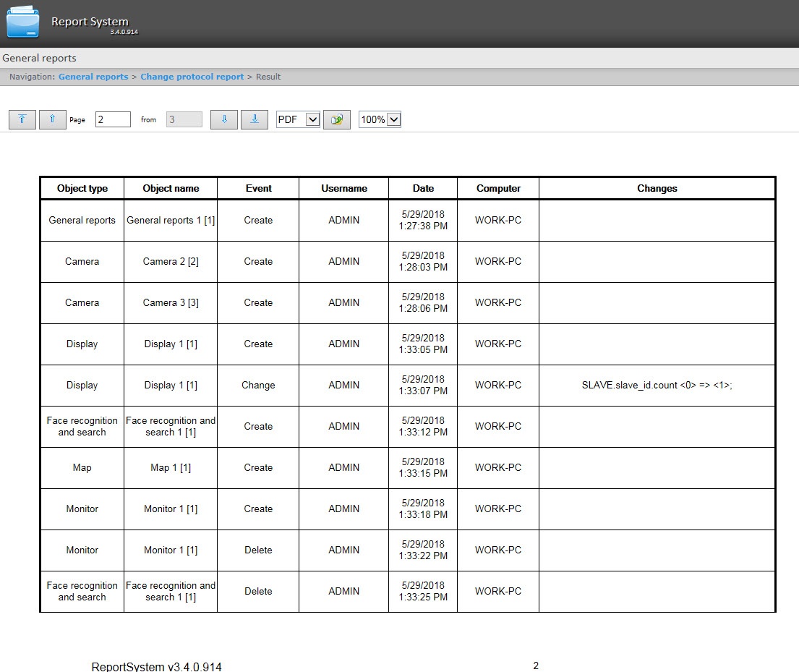
Task: Go to the next report page
Action: click(x=224, y=119)
